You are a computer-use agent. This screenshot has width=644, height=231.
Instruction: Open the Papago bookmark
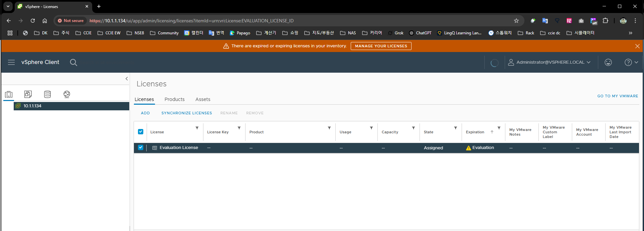pyautogui.click(x=240, y=33)
